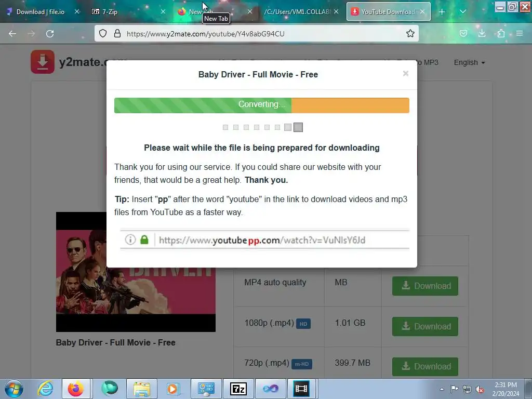Go back to previous page in Firefox

(x=12, y=34)
